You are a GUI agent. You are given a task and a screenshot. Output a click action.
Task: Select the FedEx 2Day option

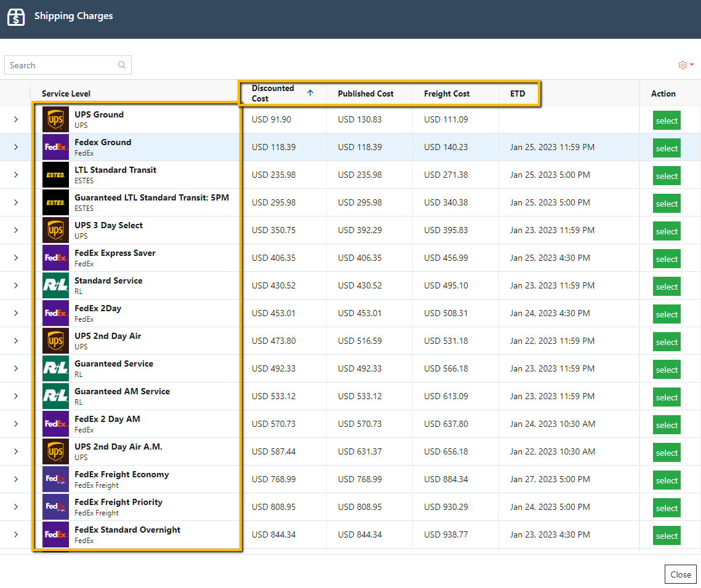tap(667, 314)
